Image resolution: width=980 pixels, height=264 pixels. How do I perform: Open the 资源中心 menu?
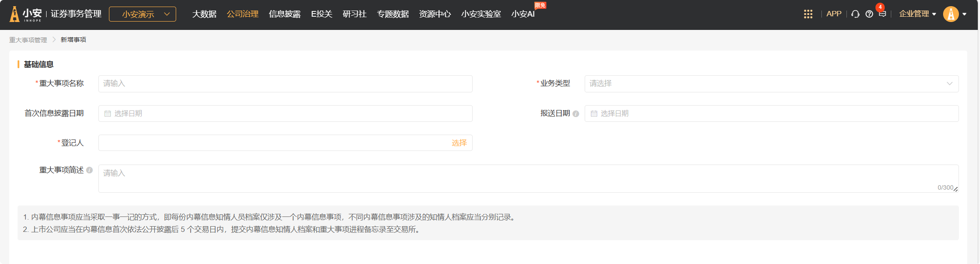pyautogui.click(x=435, y=14)
